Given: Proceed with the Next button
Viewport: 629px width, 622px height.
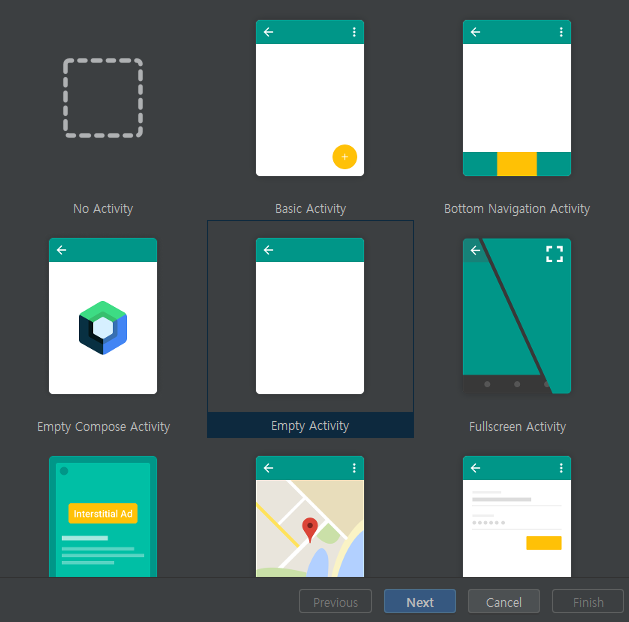Looking at the screenshot, I should pos(420,601).
